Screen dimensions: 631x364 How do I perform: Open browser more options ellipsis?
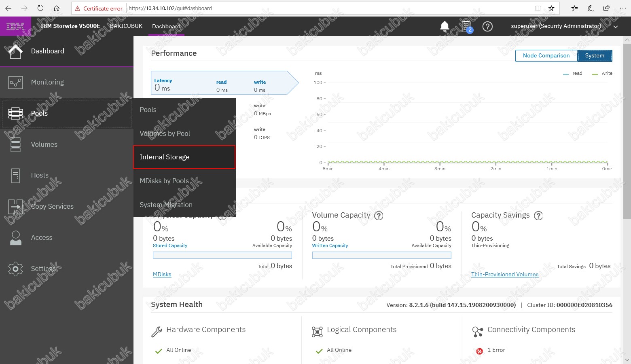click(x=623, y=8)
